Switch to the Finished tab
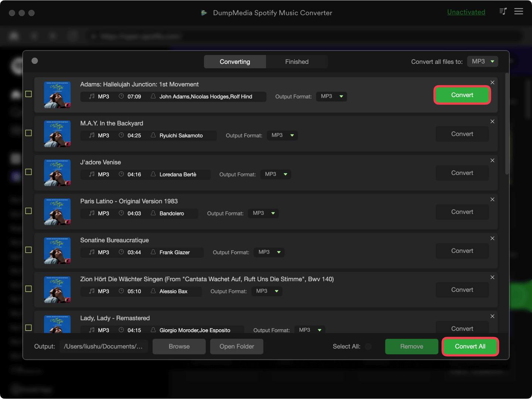 coord(297,62)
